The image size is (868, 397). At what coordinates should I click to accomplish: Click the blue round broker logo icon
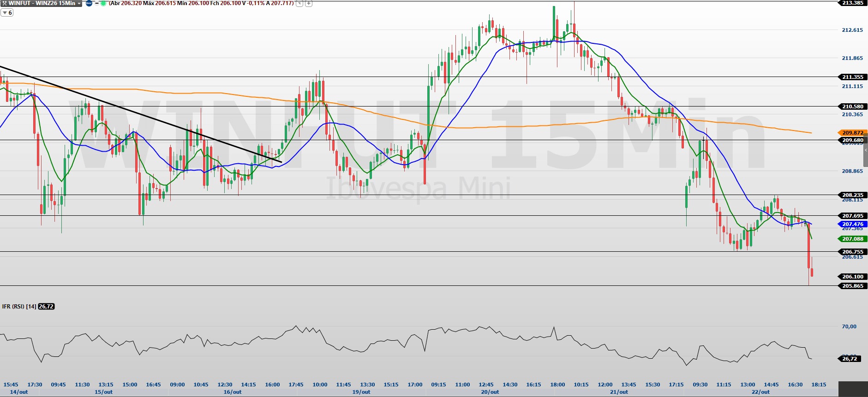pos(89,3)
